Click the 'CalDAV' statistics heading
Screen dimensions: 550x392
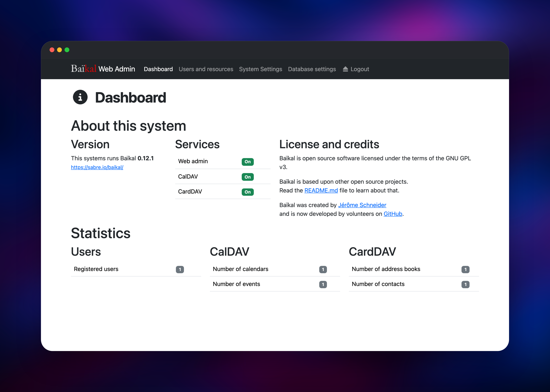[x=229, y=252]
